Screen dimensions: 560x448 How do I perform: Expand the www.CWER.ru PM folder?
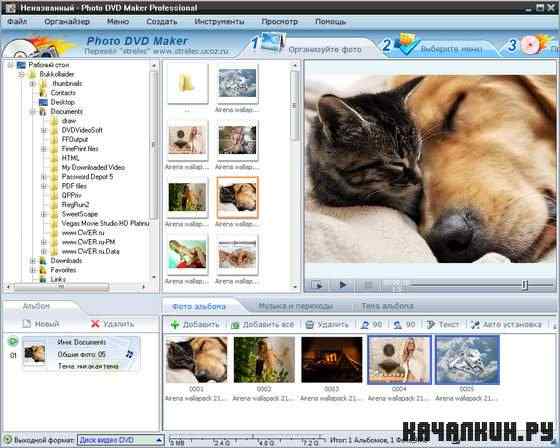44,242
